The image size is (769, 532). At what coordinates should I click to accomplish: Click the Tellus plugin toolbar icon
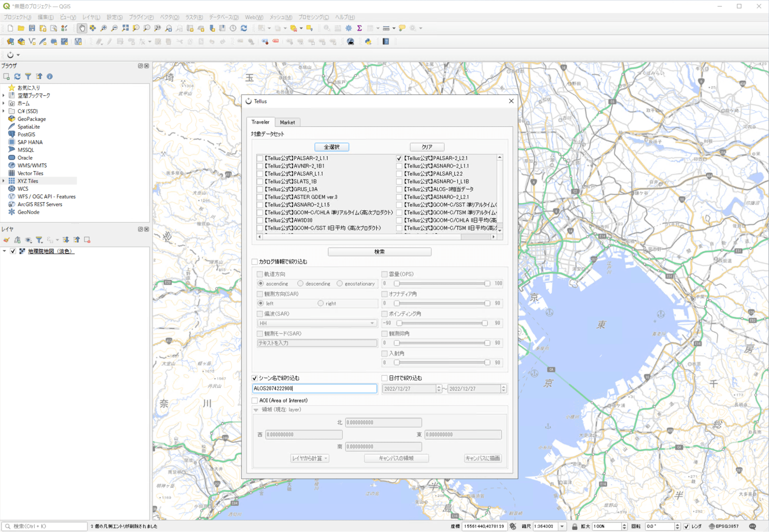coord(10,55)
